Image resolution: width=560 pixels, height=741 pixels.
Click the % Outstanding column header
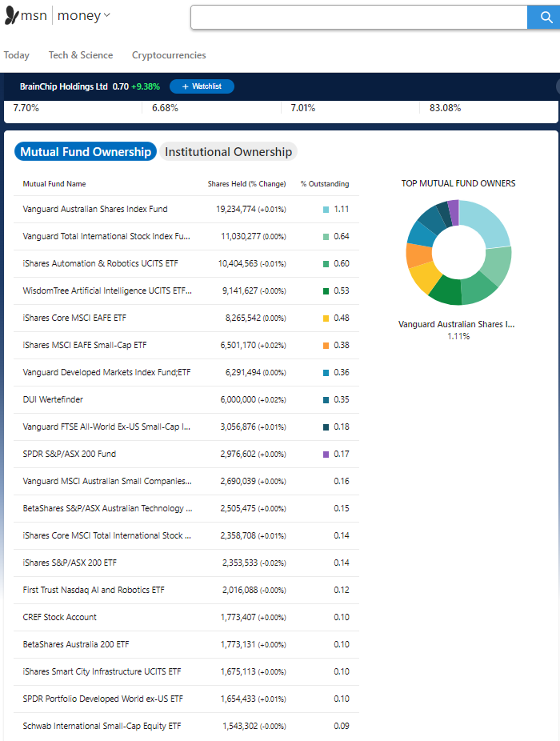pyautogui.click(x=325, y=184)
